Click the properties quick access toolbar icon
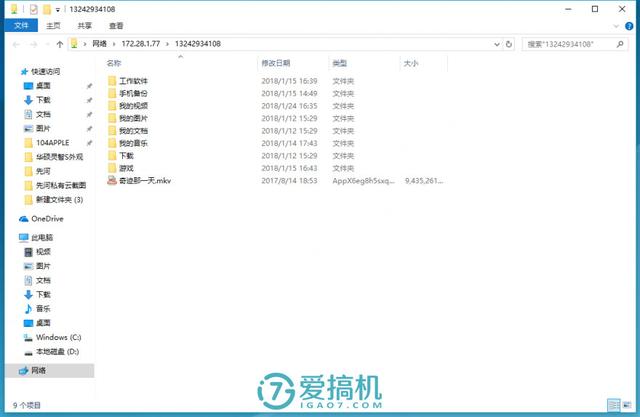Screen dimensions: 640x417 tap(33, 9)
